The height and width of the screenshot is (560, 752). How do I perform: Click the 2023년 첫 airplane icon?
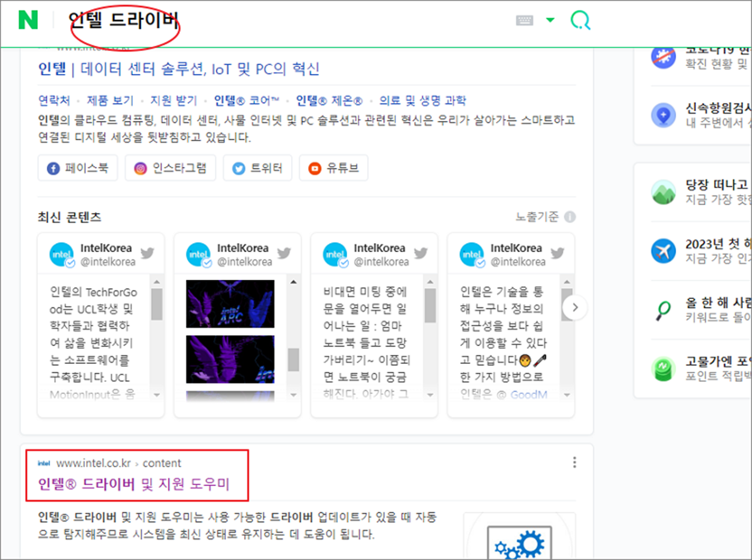664,251
